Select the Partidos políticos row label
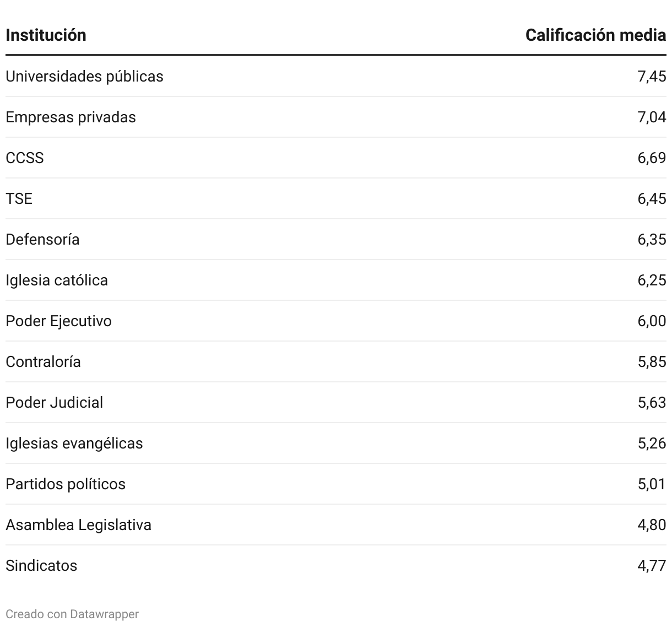Image resolution: width=672 pixels, height=627 pixels. click(x=66, y=484)
